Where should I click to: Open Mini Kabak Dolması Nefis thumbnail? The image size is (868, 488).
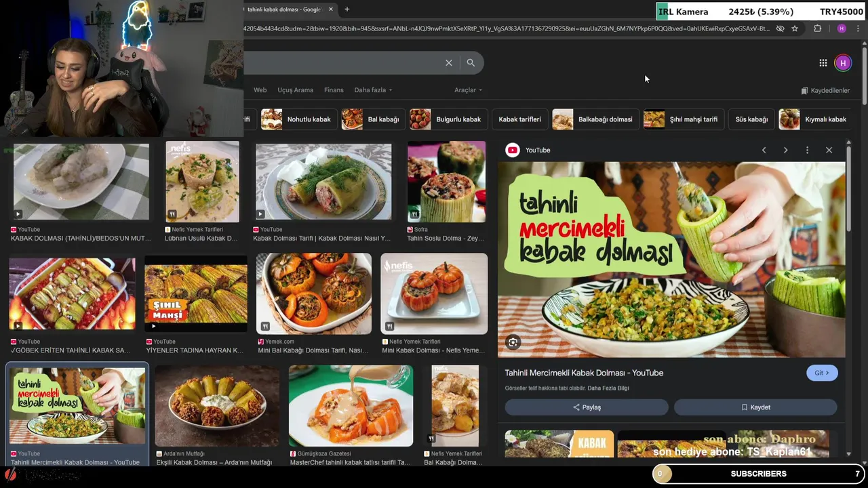(x=434, y=293)
